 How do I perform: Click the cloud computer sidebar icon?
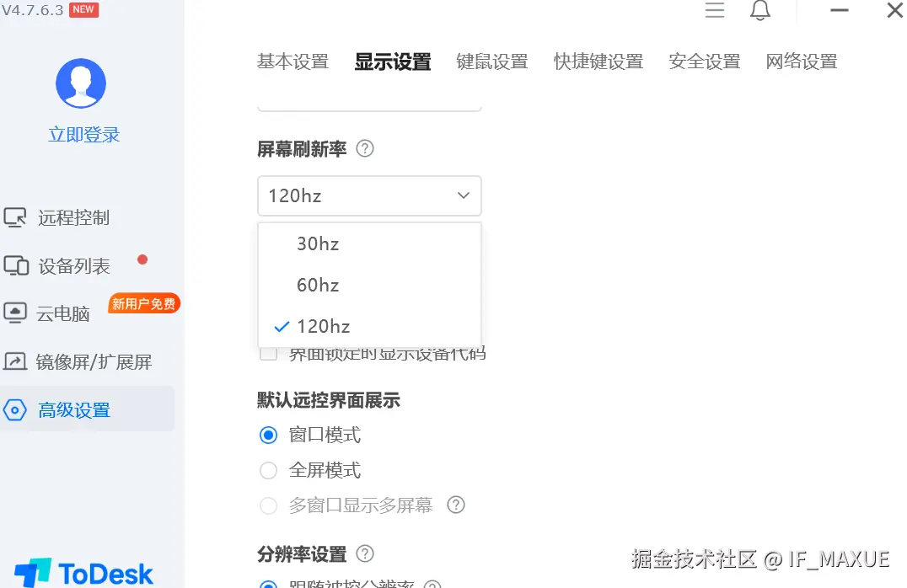pyautogui.click(x=15, y=313)
